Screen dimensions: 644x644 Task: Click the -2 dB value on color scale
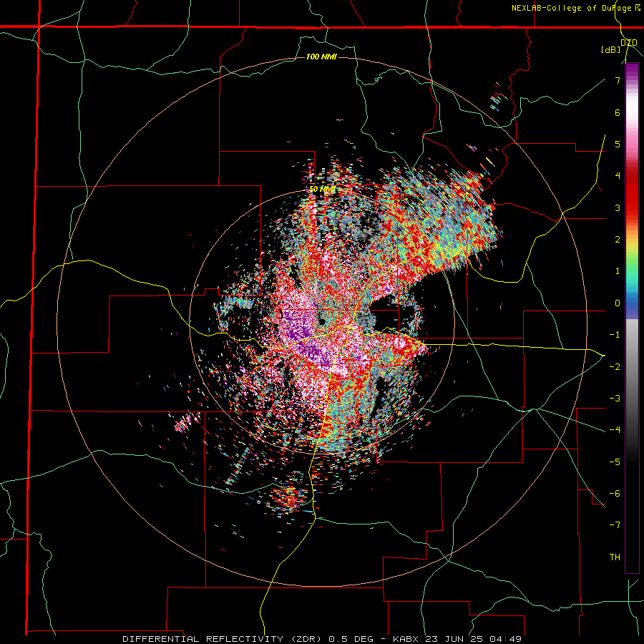point(615,366)
